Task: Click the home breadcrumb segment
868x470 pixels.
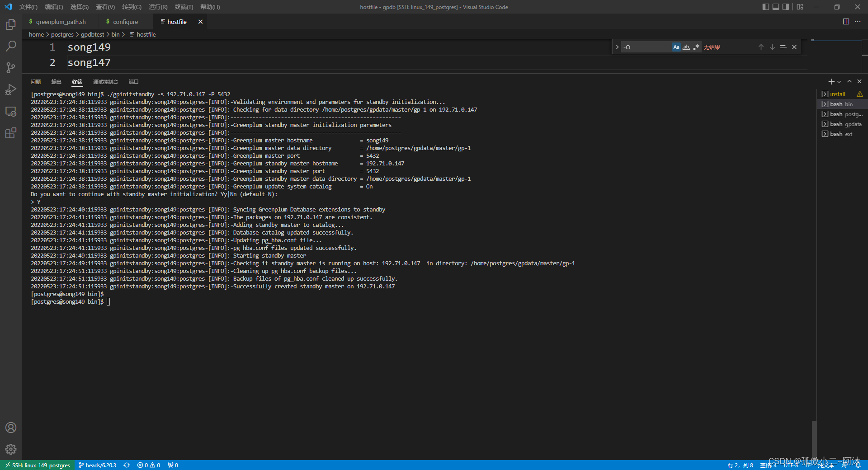Action: [x=36, y=34]
